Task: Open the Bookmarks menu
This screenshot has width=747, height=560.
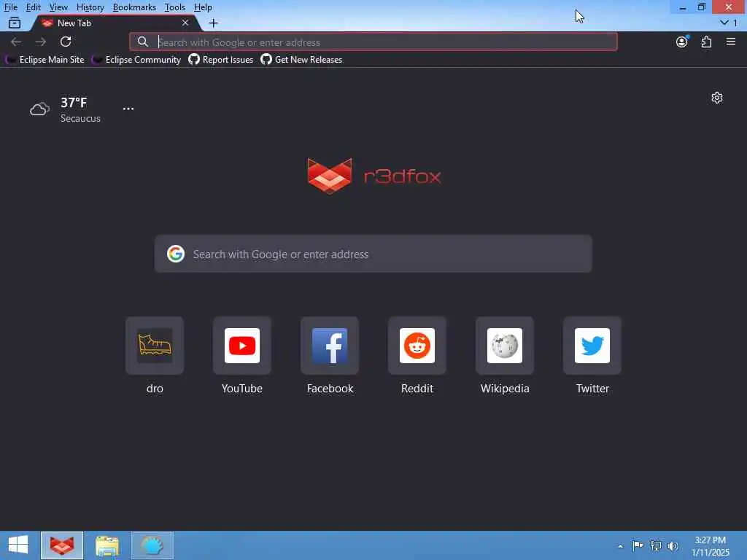Action: click(134, 7)
